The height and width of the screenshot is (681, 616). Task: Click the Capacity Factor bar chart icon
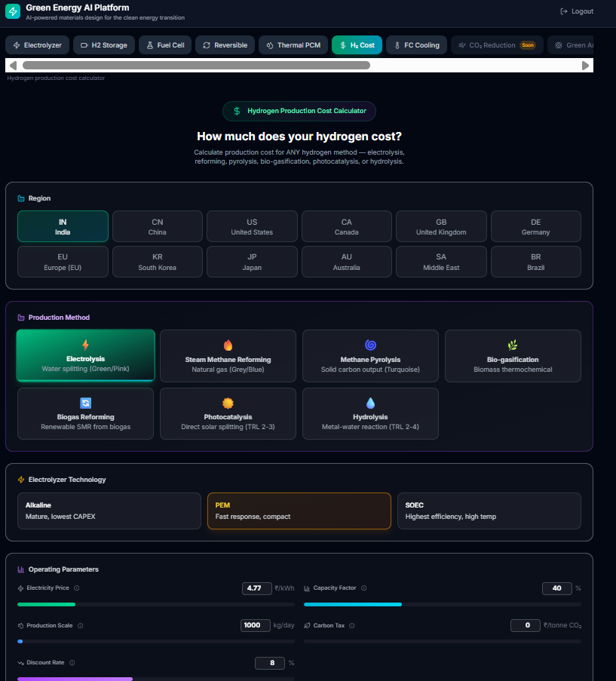click(307, 588)
